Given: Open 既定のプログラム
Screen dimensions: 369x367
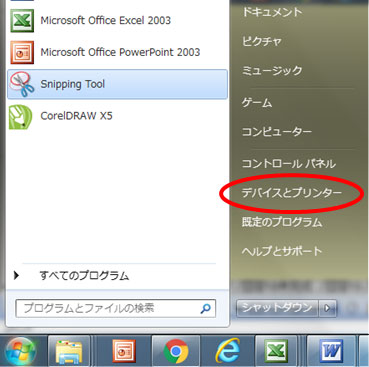Looking at the screenshot, I should (x=282, y=222).
